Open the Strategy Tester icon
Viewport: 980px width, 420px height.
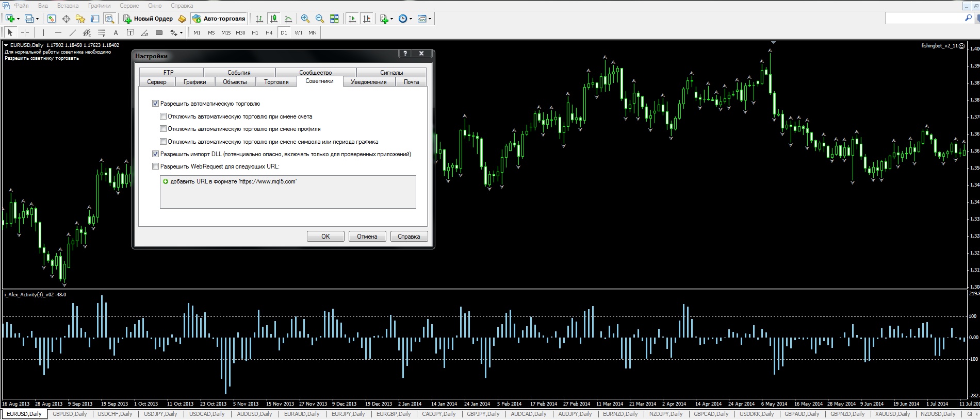109,19
